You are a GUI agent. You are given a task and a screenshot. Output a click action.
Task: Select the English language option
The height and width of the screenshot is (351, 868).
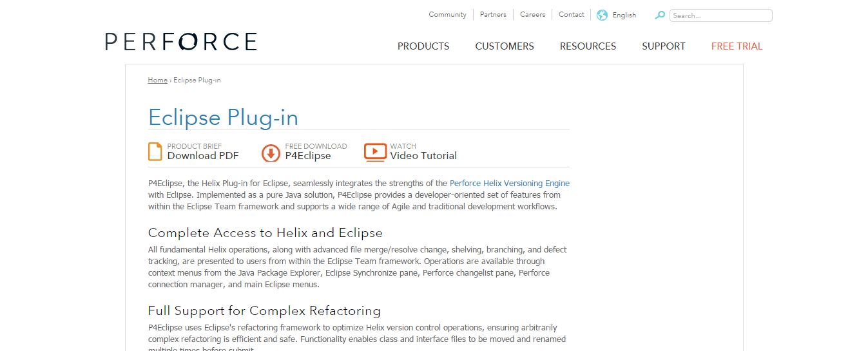pos(624,15)
